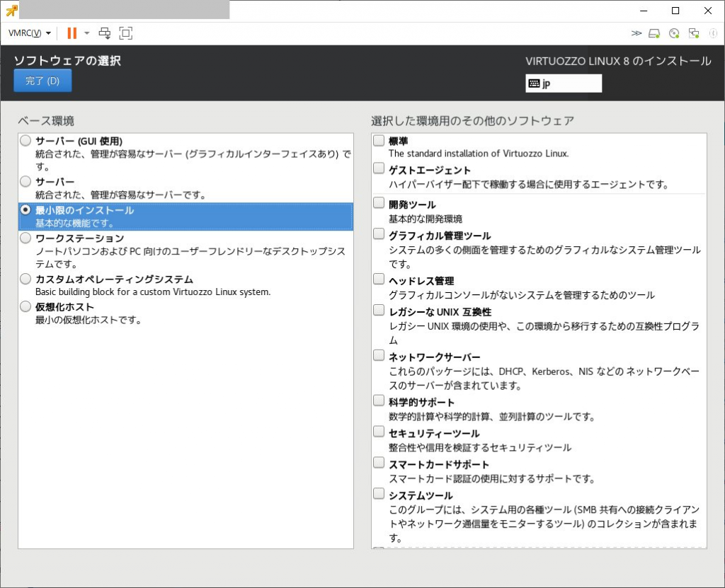Check the 標準 add-on checkbox
Viewport: 725px width, 588px height.
pos(379,140)
